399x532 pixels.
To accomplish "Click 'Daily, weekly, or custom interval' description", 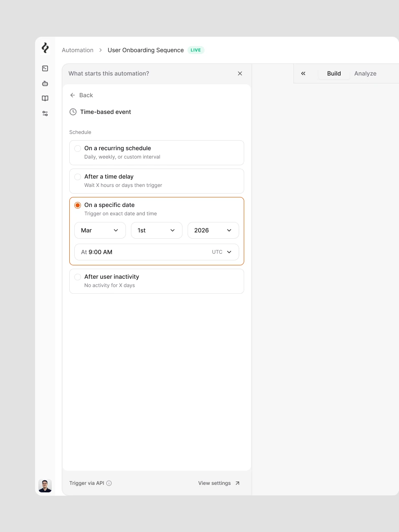I will (x=122, y=157).
